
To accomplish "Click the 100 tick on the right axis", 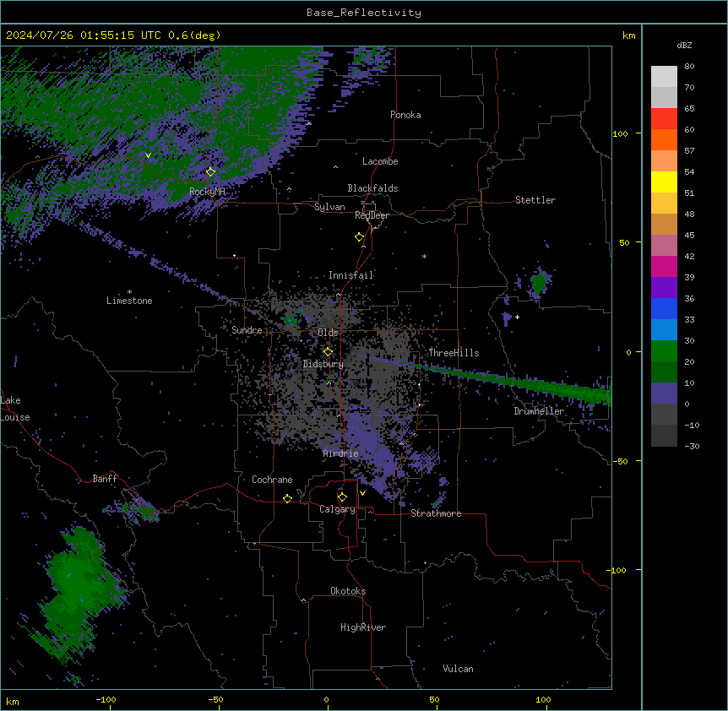I will pos(620,133).
